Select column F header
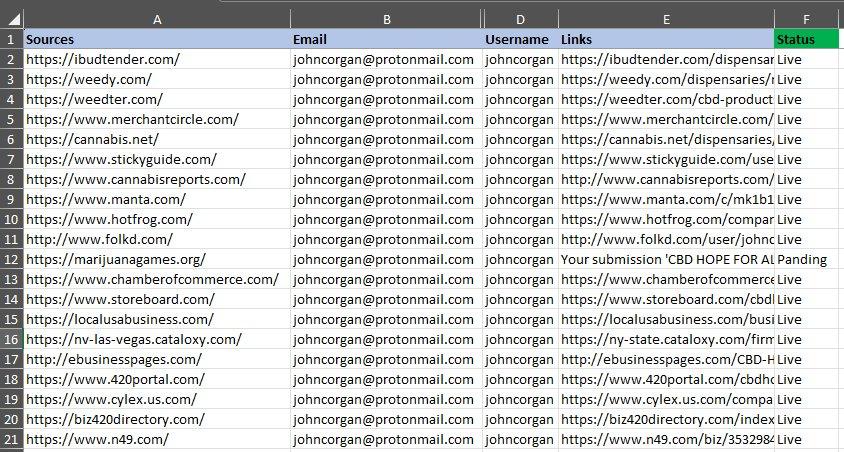Viewport: 844px width, 452px height. click(x=806, y=19)
